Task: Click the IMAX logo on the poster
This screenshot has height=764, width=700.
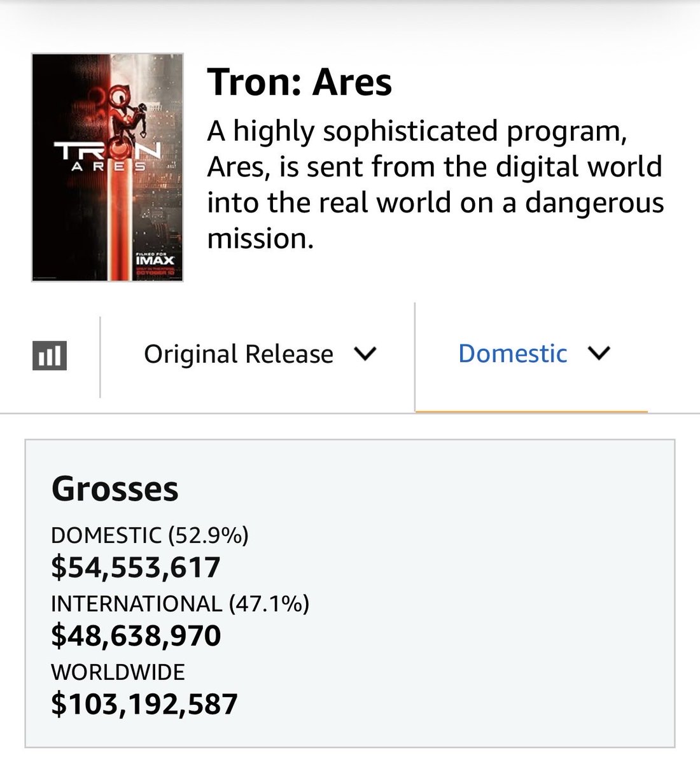Action: coord(155,260)
